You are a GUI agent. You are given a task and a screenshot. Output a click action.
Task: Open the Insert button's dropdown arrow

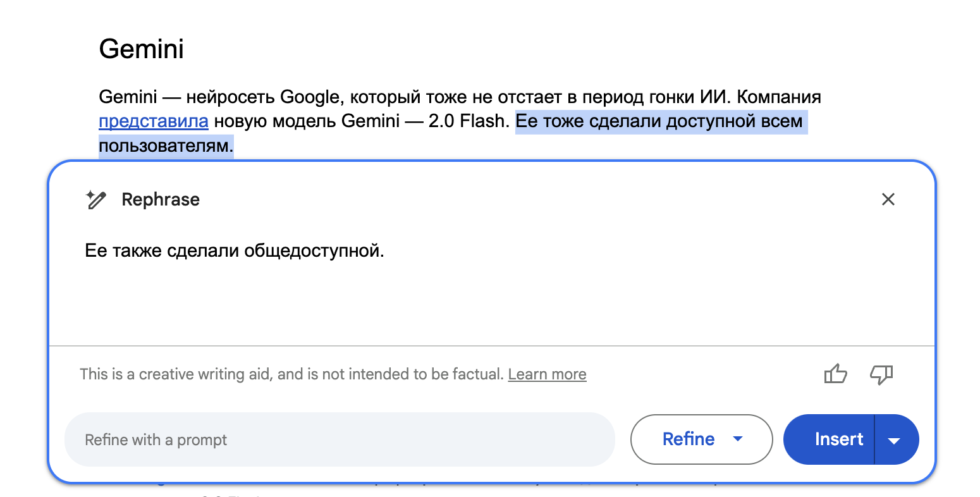click(894, 441)
